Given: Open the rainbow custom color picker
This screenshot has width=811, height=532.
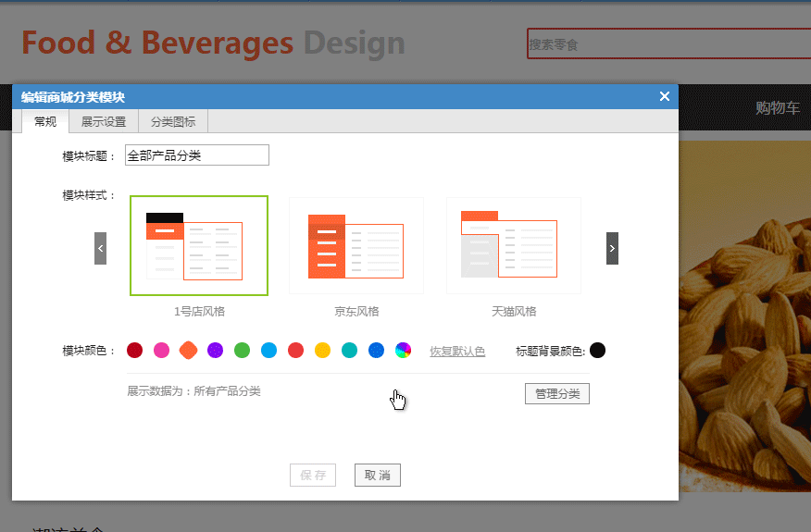Looking at the screenshot, I should [404, 350].
